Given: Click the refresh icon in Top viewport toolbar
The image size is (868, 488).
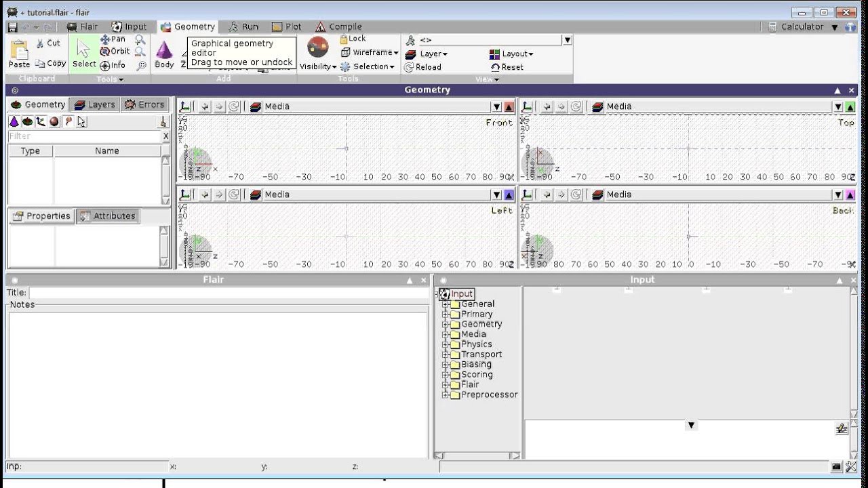Looking at the screenshot, I should [576, 106].
